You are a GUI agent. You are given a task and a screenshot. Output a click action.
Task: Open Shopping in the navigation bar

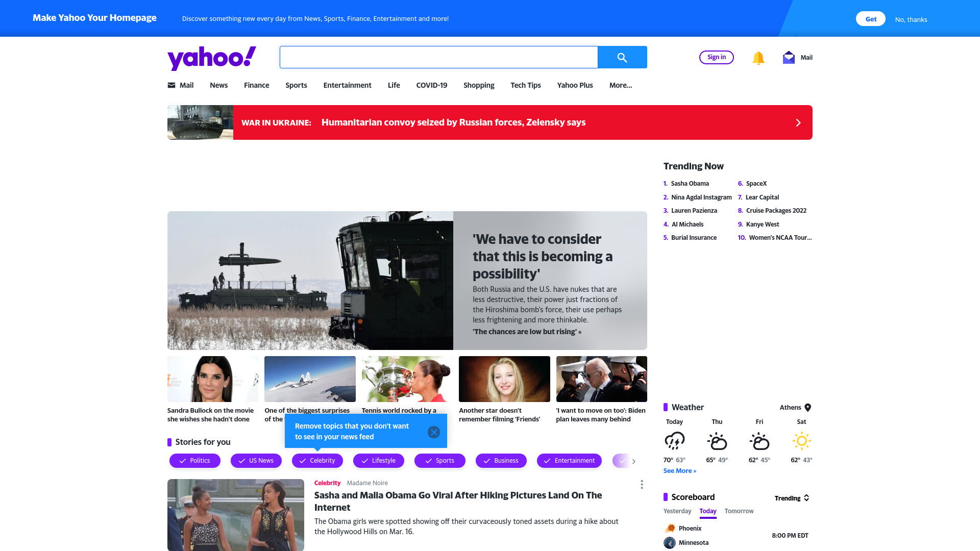pos(479,85)
